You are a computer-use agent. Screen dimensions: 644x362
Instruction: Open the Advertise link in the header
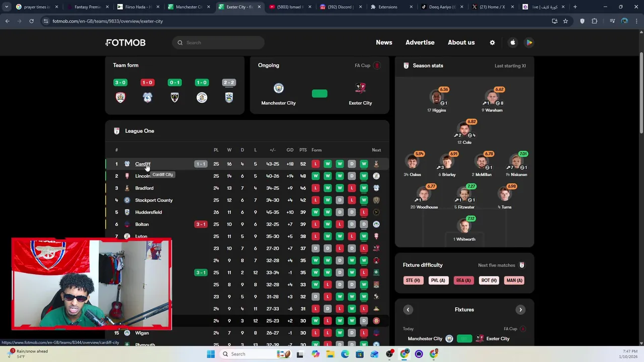click(420, 43)
